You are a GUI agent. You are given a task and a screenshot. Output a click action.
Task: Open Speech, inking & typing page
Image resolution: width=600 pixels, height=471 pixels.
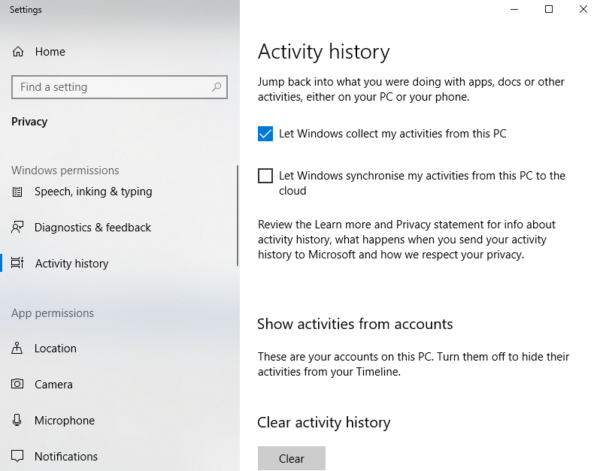point(93,192)
